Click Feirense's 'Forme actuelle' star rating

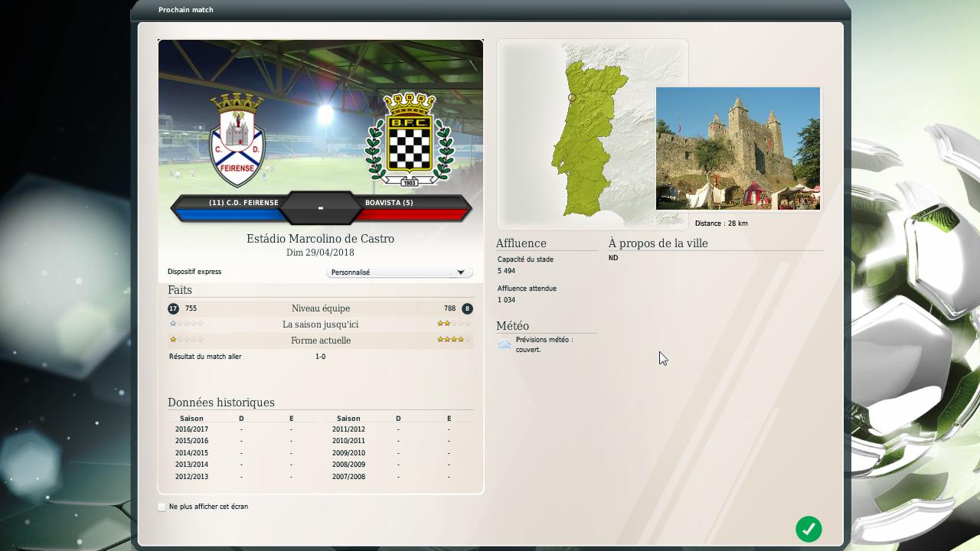pyautogui.click(x=187, y=340)
